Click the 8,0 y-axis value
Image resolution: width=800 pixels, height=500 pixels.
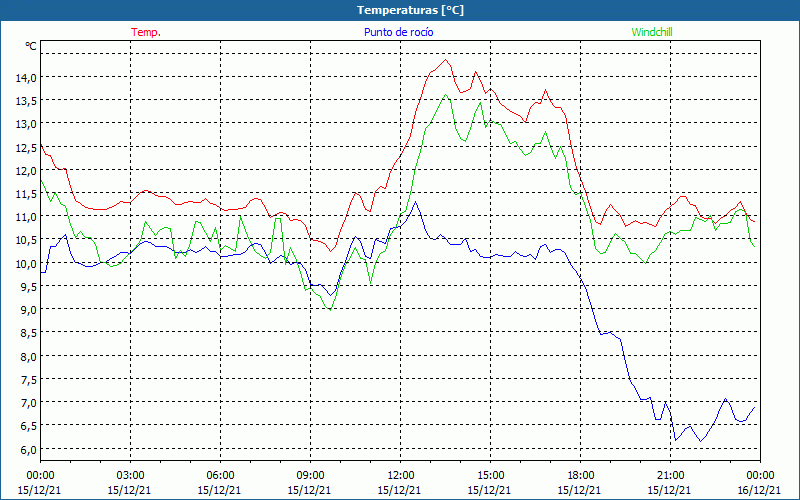[x=29, y=357]
